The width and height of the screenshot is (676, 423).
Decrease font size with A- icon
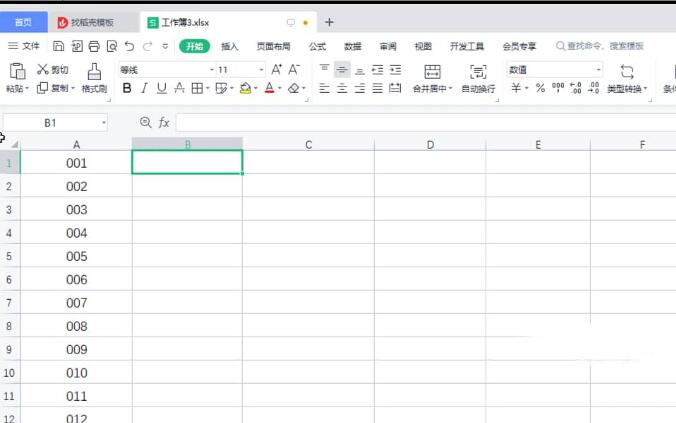[x=294, y=69]
